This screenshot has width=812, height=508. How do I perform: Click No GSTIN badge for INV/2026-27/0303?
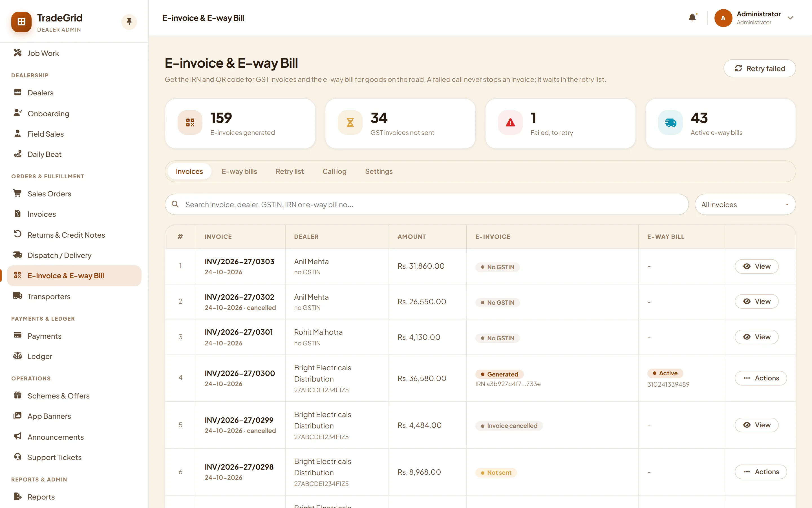point(497,267)
